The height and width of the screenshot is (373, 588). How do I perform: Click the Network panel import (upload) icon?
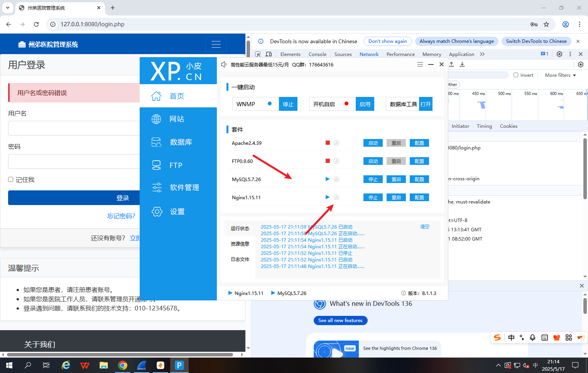pos(451,64)
